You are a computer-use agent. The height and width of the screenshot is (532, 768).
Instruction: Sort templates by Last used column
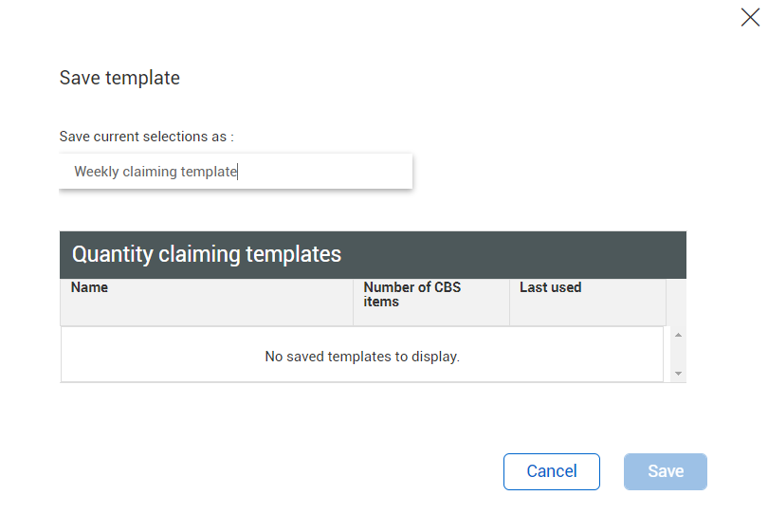click(x=550, y=287)
